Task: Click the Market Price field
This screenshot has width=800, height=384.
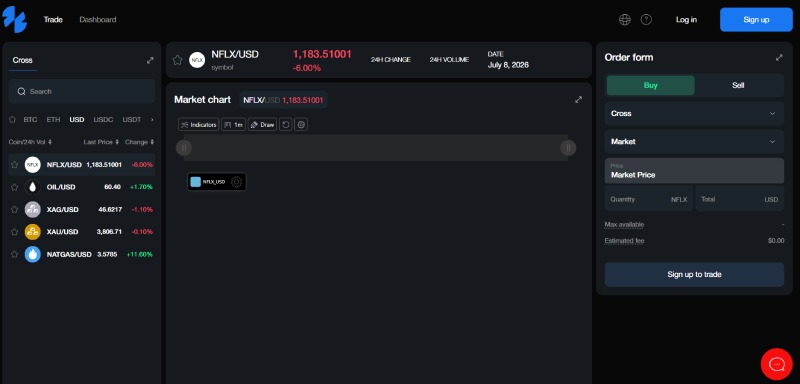Action: click(694, 170)
